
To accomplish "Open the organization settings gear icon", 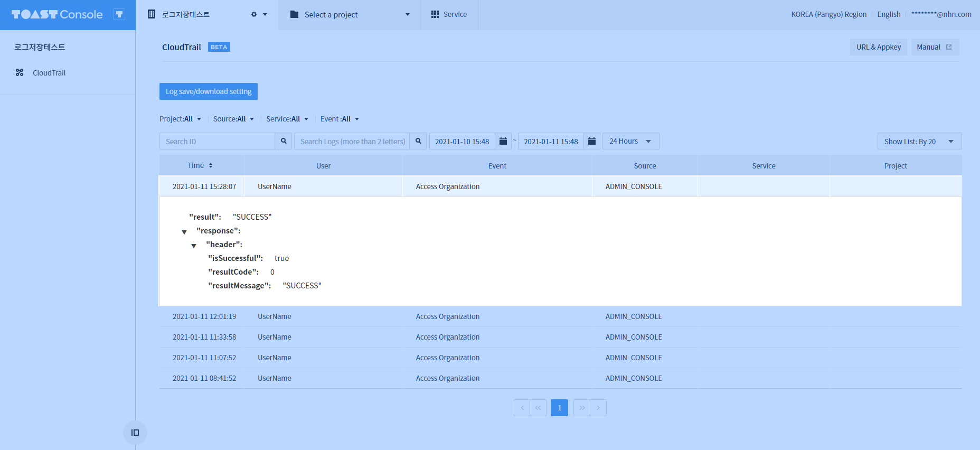I will (254, 14).
